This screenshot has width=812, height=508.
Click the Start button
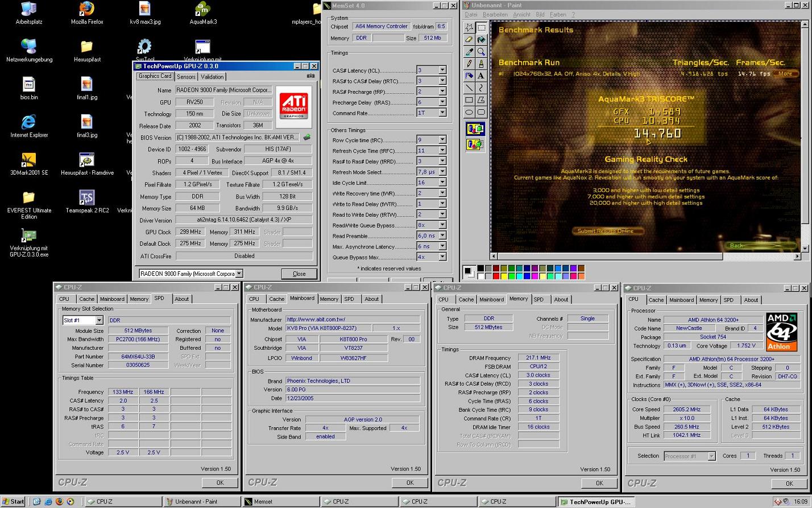[x=14, y=502]
